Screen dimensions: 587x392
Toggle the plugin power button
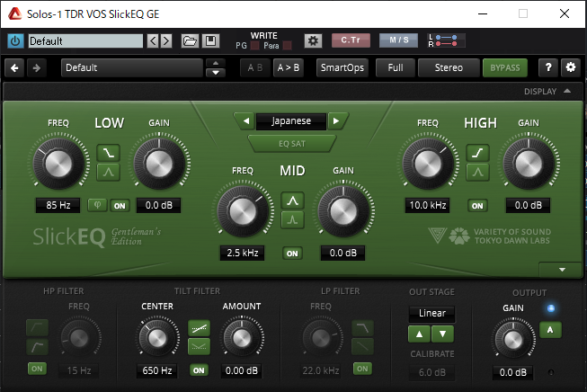point(15,40)
